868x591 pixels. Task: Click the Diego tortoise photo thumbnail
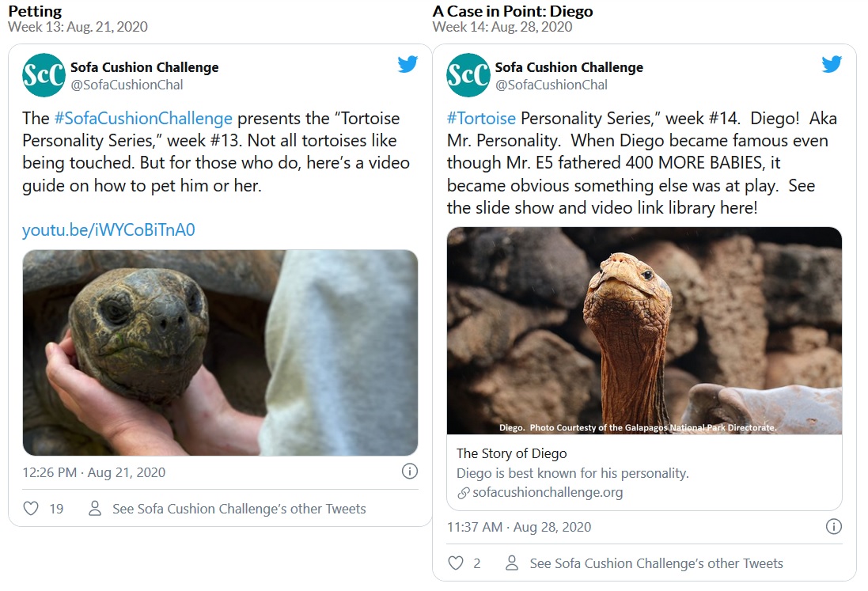(x=644, y=330)
